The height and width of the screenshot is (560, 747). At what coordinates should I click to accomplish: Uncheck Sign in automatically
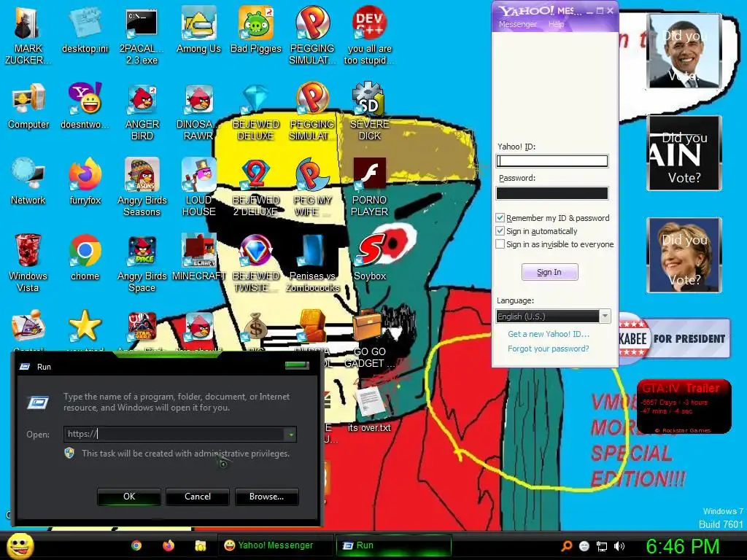(x=500, y=231)
